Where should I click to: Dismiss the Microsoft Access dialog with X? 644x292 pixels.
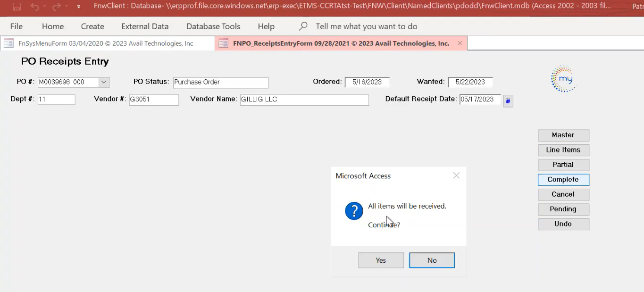(456, 175)
